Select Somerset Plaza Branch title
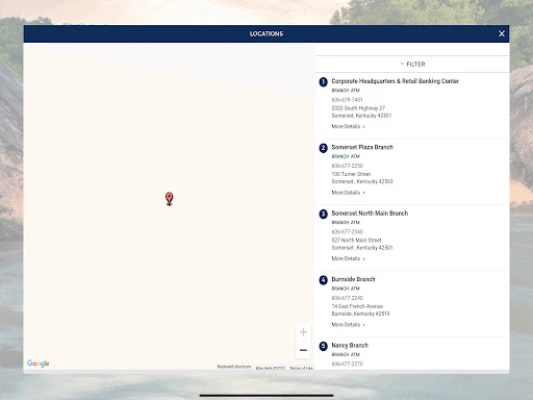Viewport: 533px width, 400px height. click(362, 147)
